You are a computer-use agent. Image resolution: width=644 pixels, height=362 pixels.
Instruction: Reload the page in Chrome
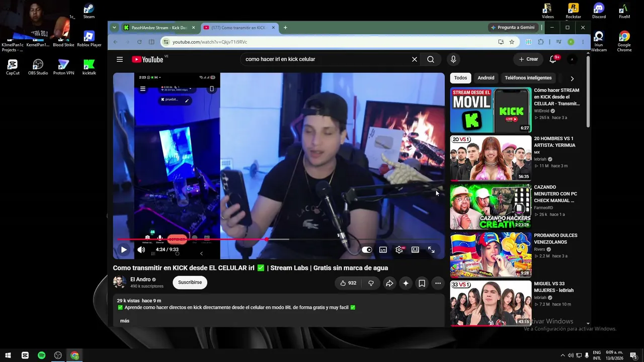[138, 42]
